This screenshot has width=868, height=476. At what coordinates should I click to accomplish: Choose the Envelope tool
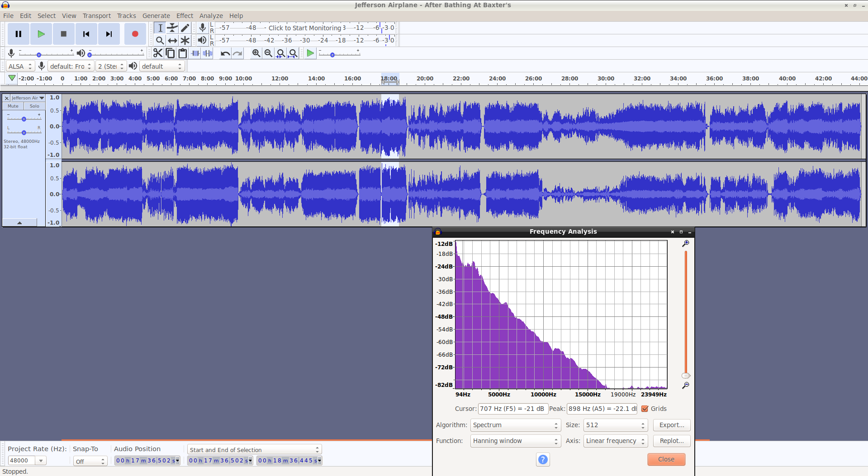coord(172,28)
